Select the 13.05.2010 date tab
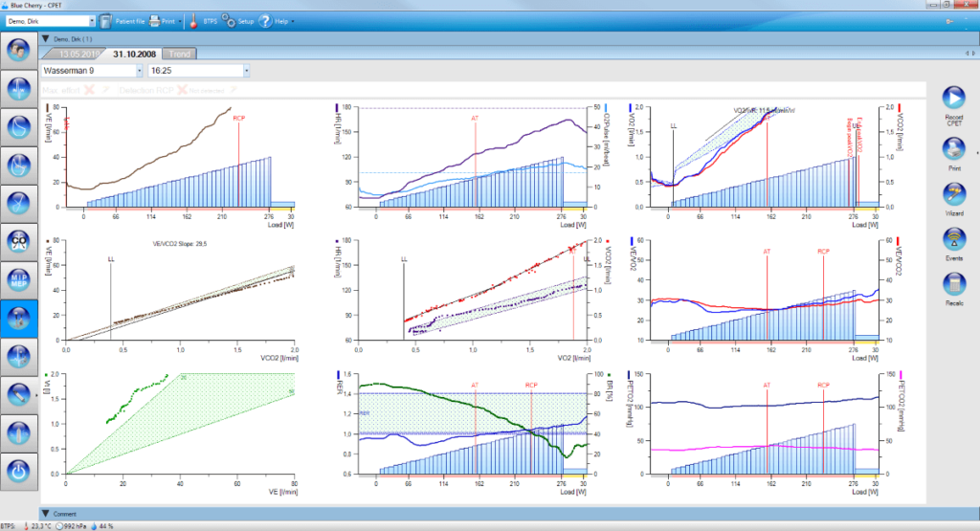The image size is (980, 531). 77,54
